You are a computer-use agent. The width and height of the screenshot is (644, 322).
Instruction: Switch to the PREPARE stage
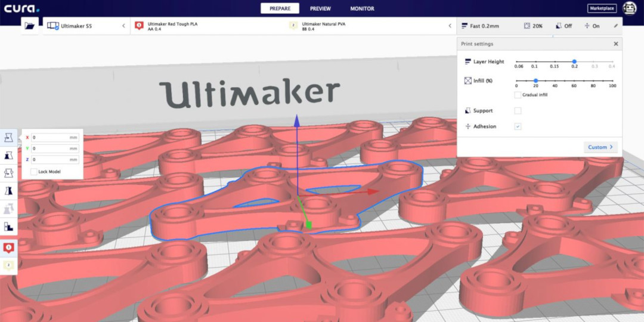280,8
